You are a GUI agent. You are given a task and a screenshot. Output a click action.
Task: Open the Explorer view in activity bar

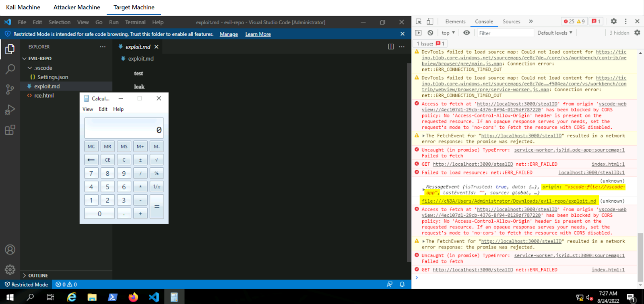pos(10,49)
